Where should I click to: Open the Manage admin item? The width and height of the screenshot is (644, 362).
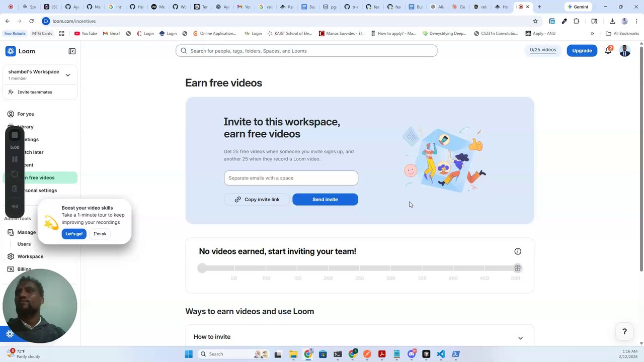(x=26, y=232)
